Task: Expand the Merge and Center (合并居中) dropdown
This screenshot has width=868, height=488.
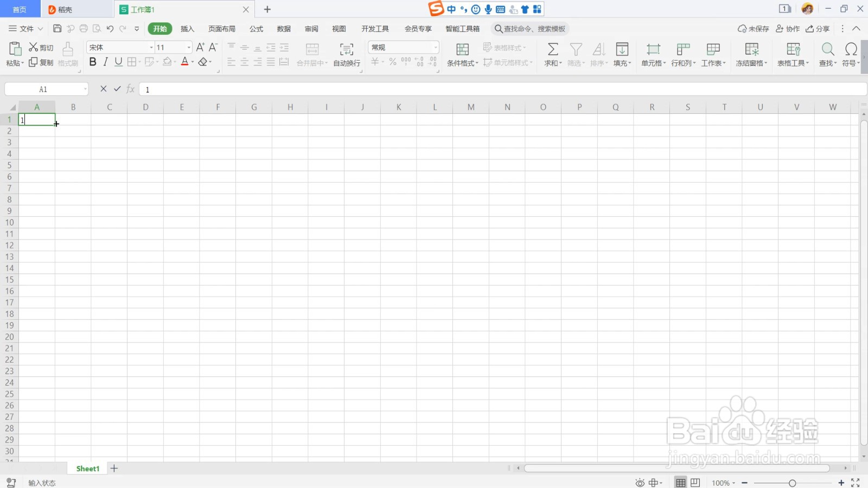Action: [327, 63]
